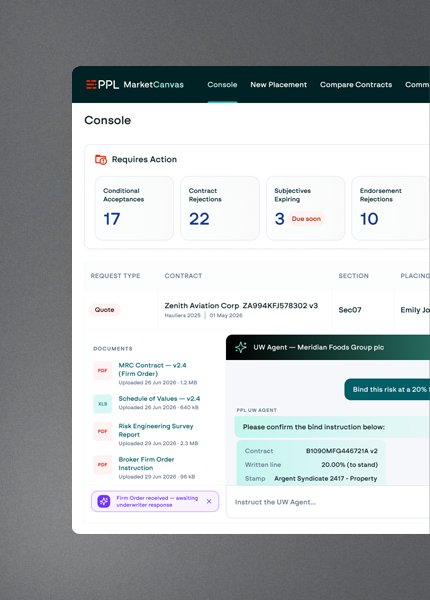
Task: Open Subjectives Expiring card
Action: pos(305,208)
